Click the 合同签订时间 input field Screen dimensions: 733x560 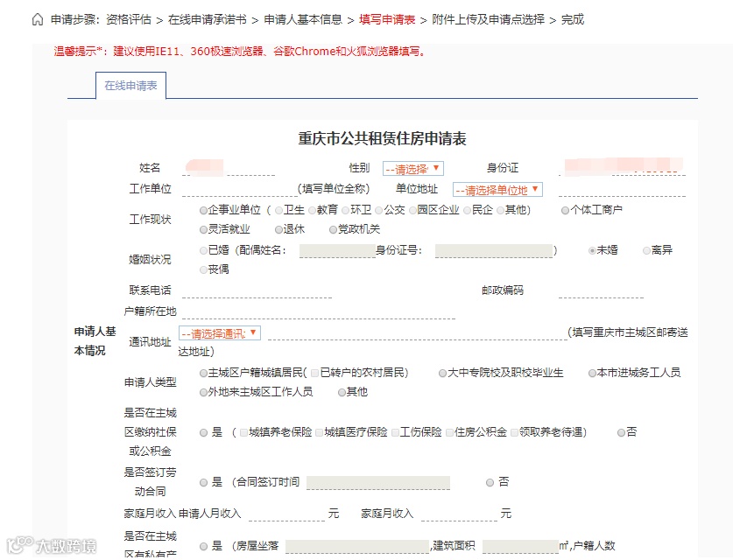pos(378,483)
